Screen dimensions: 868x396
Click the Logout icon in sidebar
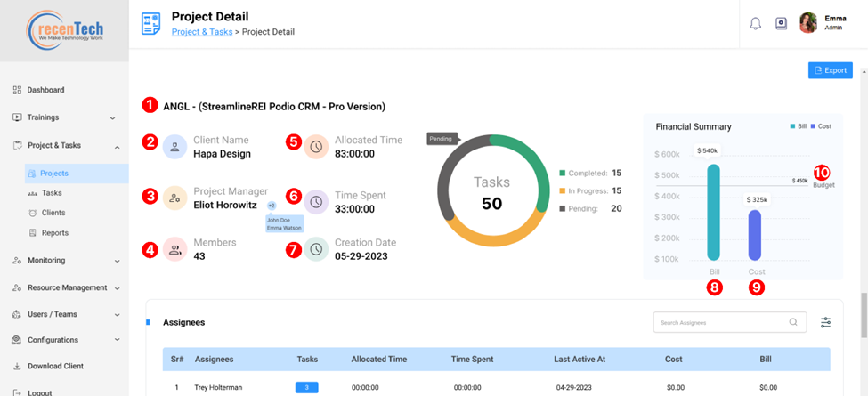click(x=17, y=392)
